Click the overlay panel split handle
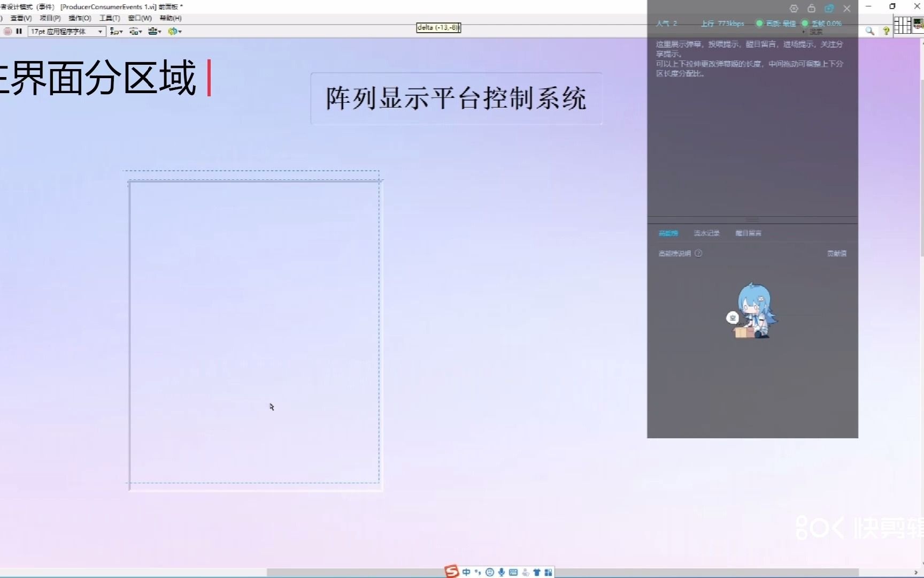Screen dimensions: 924x578 (x=752, y=219)
